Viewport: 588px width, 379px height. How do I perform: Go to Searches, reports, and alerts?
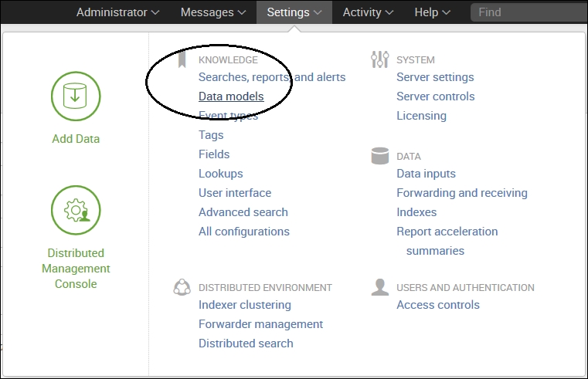(272, 77)
